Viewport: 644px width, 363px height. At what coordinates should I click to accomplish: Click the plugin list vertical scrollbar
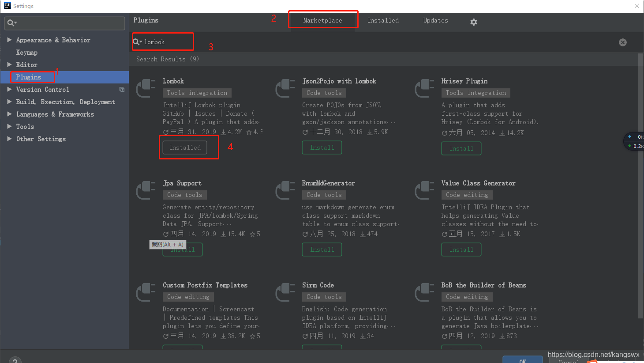pos(640,185)
